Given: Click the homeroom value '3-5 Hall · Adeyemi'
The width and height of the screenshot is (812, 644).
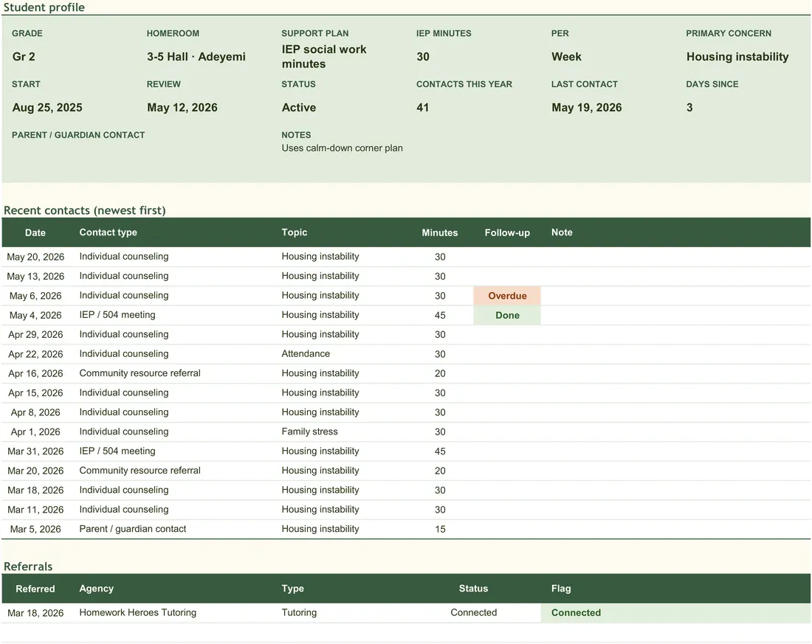Looking at the screenshot, I should [196, 56].
